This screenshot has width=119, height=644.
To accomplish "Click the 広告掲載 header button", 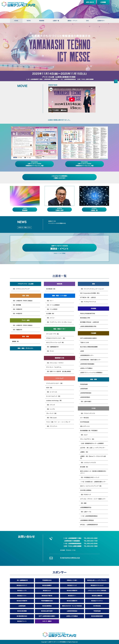I will pos(103,2).
